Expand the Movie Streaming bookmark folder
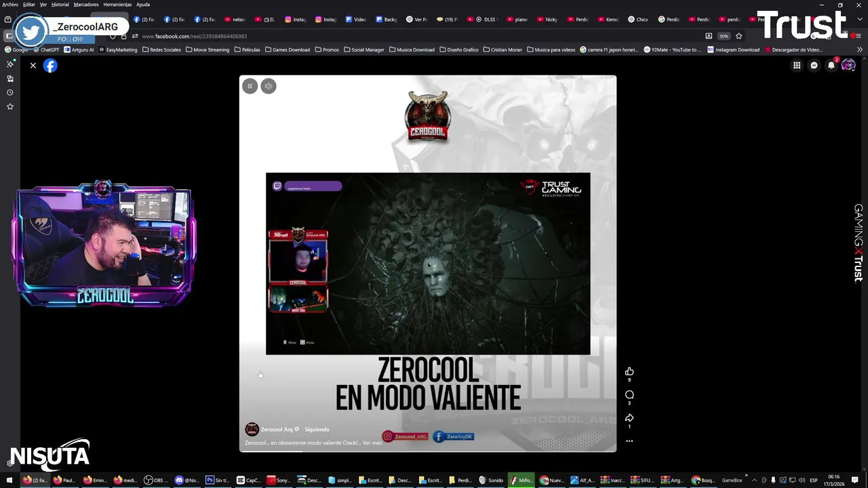This screenshot has height=488, width=868. coord(208,49)
